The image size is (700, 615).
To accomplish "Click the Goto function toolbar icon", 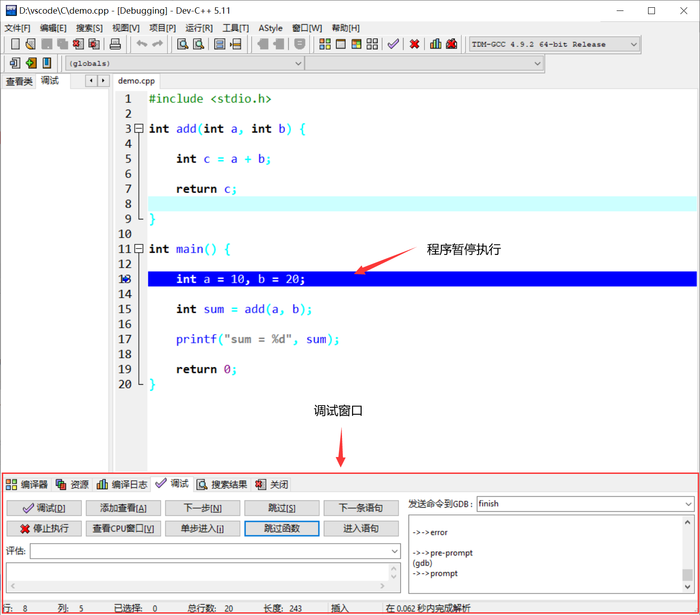I will pyautogui.click(x=220, y=44).
